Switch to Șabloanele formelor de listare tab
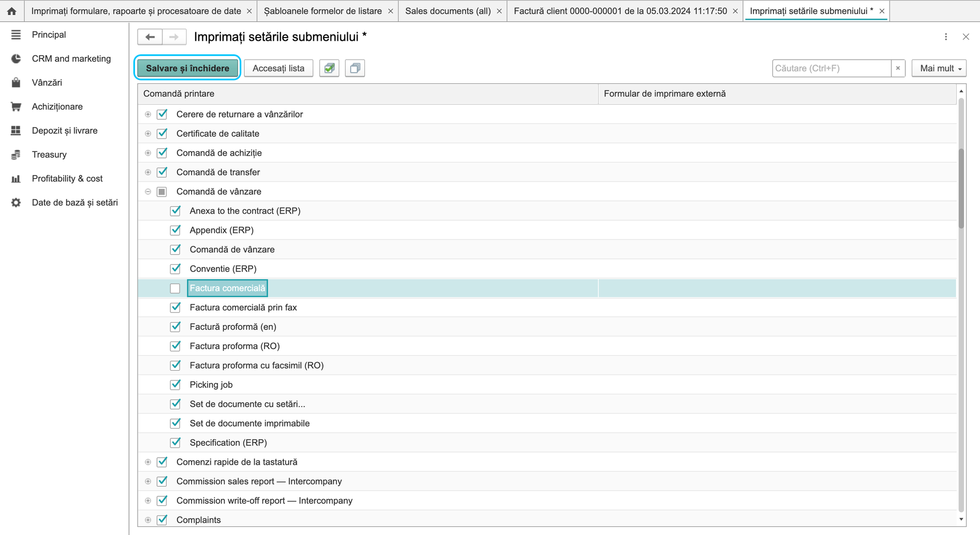980x535 pixels. pos(323,11)
